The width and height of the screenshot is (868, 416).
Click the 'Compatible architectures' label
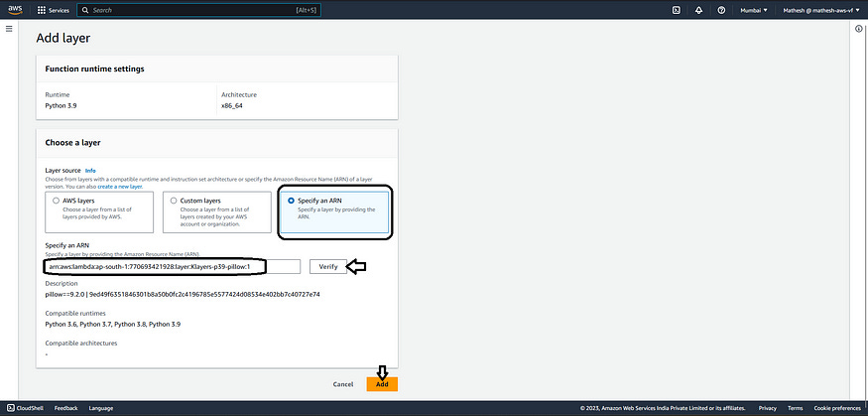click(80, 343)
